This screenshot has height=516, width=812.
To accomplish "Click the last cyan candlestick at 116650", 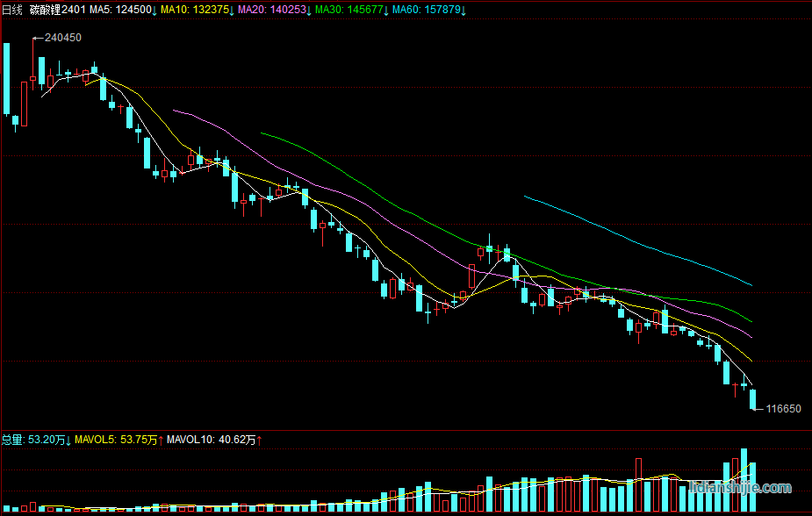I will 752,399.
